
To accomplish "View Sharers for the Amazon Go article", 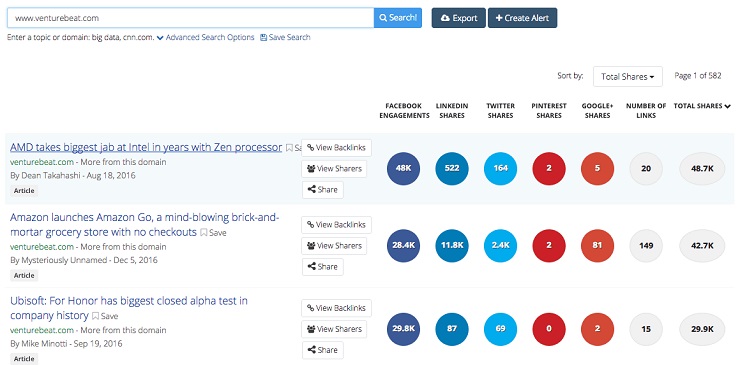I will [x=334, y=246].
